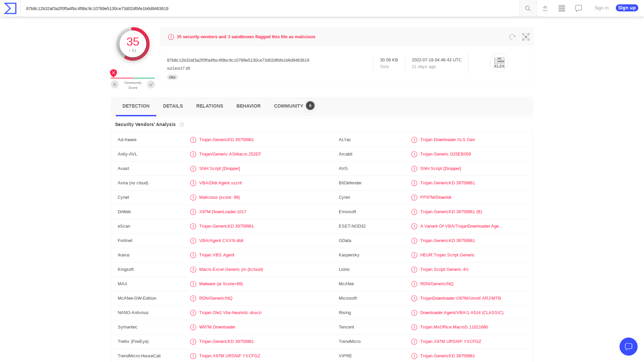The image size is (644, 362).
Task: Open the live chat bubble at bottom right
Action: [629, 347]
